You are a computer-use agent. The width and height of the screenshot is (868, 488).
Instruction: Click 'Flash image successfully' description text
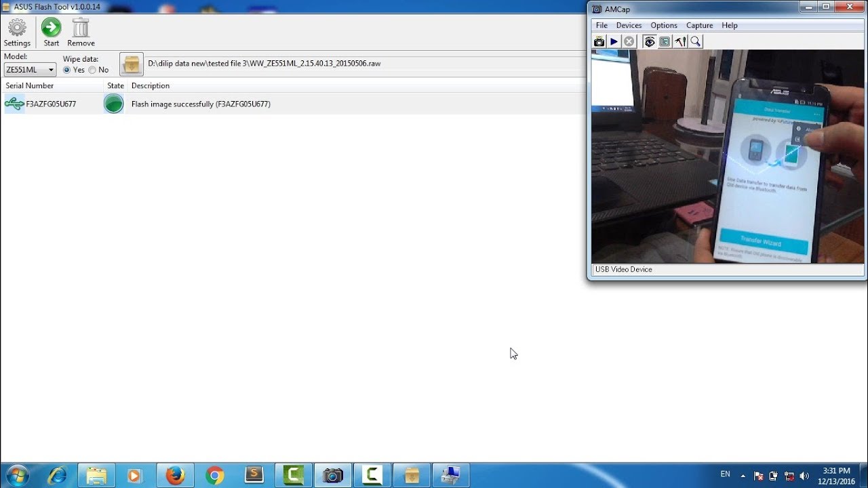click(201, 104)
